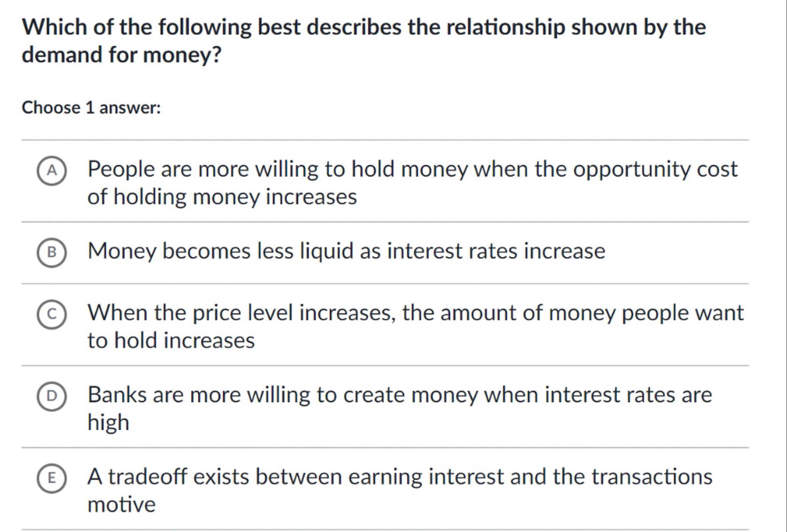Click the word 'motive' in option E
Viewport: 787px width, 532px height.
point(121,504)
